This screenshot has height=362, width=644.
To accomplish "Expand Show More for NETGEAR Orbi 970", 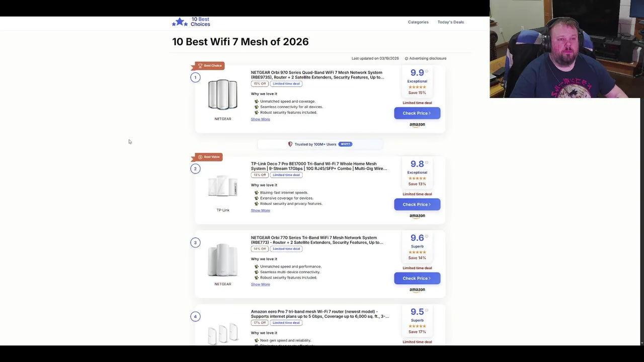I will [x=260, y=119].
